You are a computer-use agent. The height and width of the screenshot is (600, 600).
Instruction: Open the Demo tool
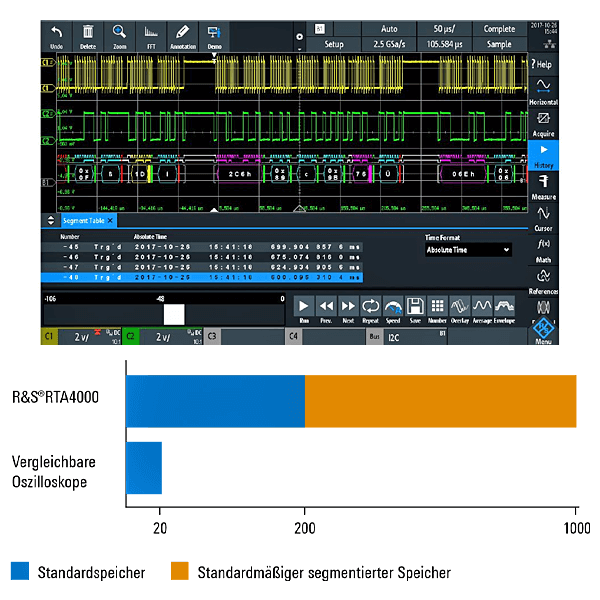(214, 32)
